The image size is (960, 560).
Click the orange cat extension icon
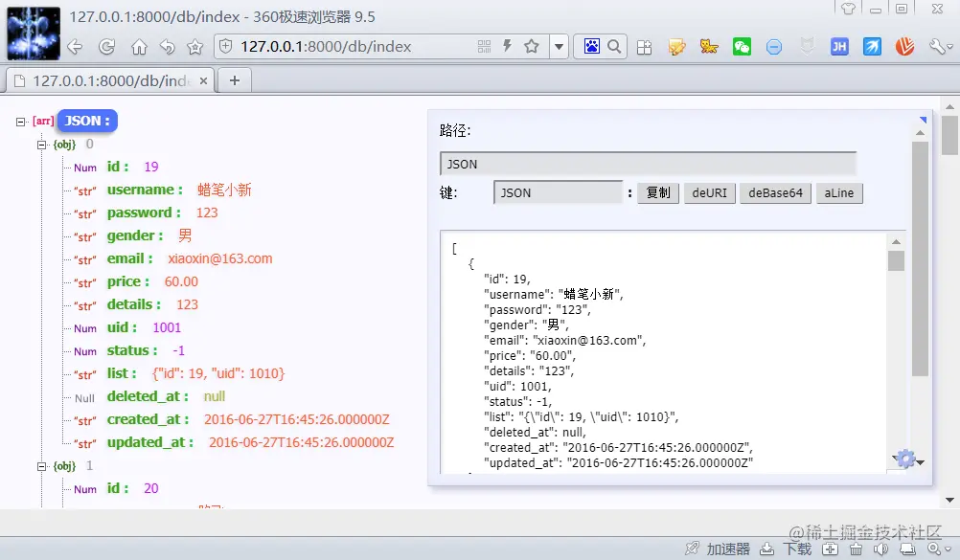point(709,47)
